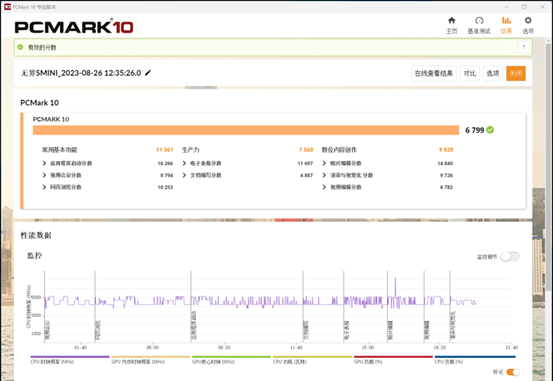
Task: Toggle the markers switch below the chart
Action: (x=513, y=372)
